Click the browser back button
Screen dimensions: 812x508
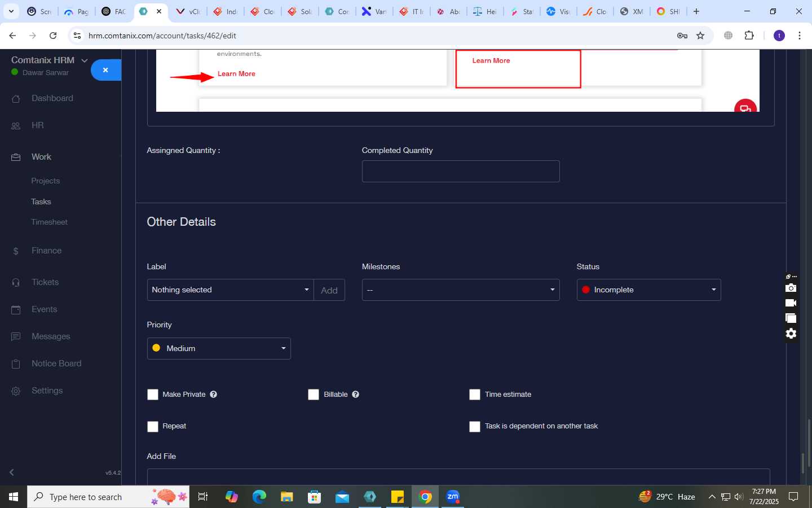[x=12, y=36]
